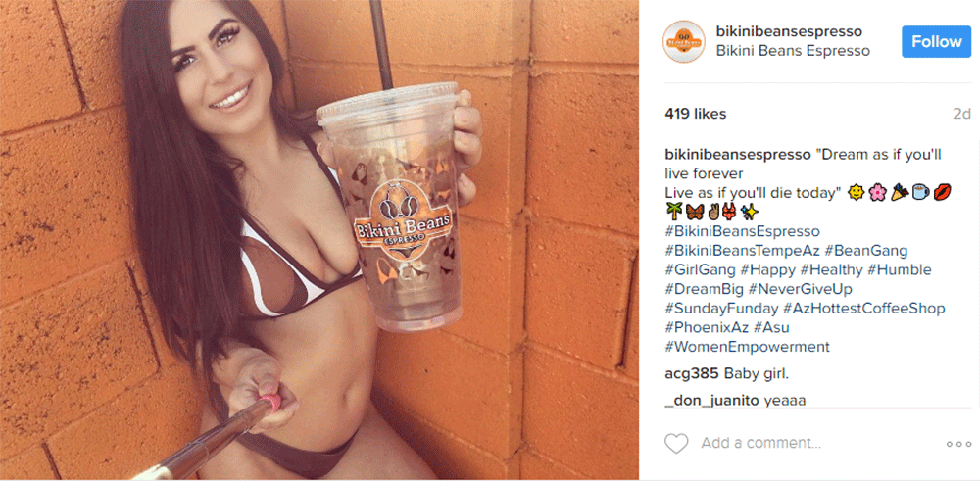
Task: Open the Bikini Beans profile avatar
Action: coord(684,41)
